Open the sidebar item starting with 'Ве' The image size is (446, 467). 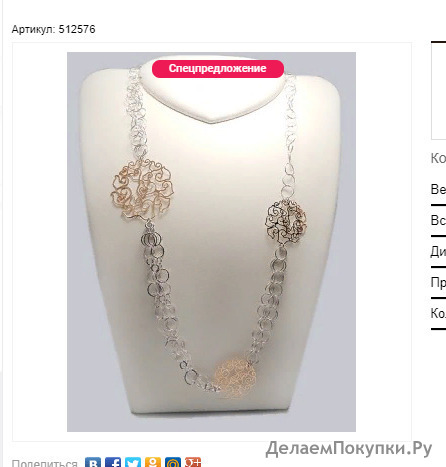pyautogui.click(x=438, y=189)
